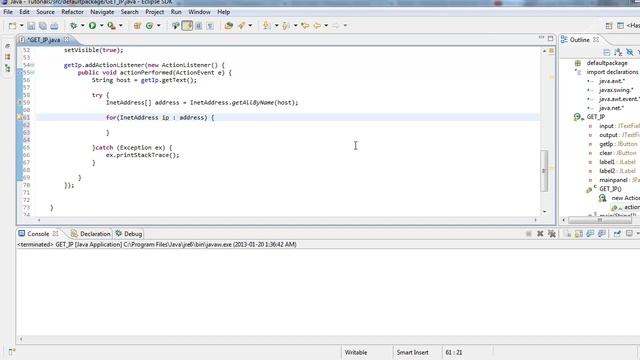
Task: Open Perspective icon at top right
Action: pos(609,26)
